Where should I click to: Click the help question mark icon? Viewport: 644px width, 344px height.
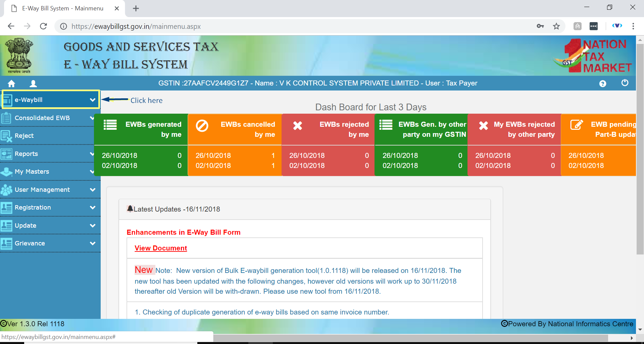(x=602, y=83)
